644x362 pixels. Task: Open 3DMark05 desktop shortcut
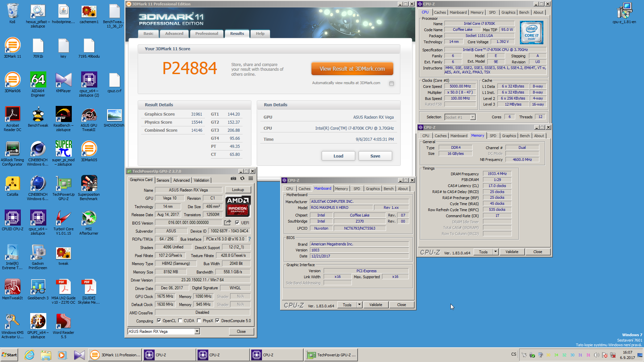89,152
